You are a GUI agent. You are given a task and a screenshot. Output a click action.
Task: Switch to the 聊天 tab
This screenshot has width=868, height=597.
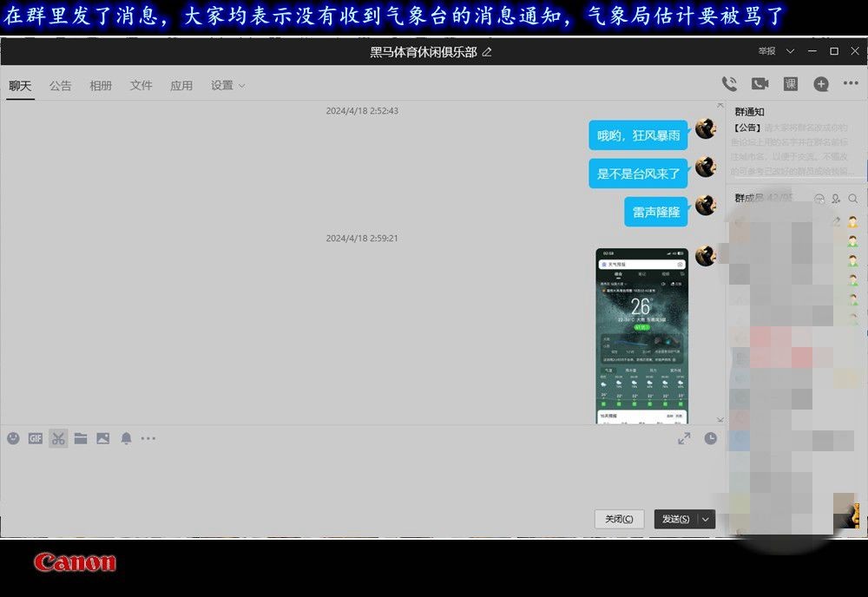click(20, 86)
